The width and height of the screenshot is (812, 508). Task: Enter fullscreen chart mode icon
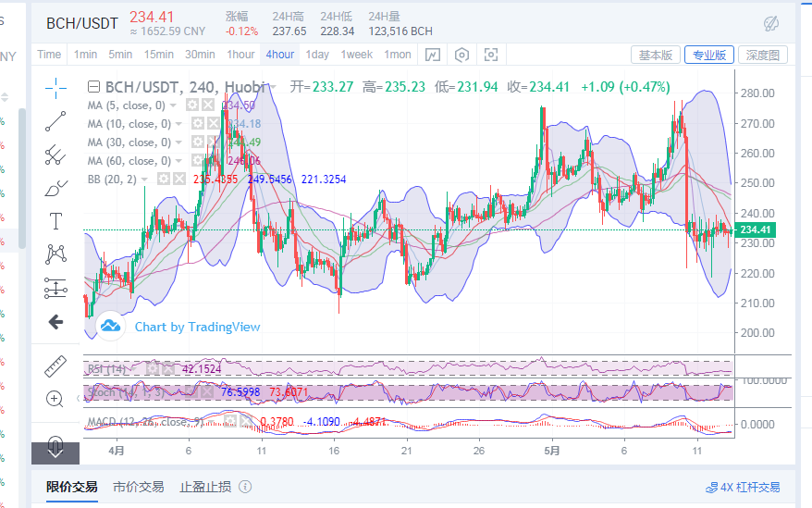490,55
